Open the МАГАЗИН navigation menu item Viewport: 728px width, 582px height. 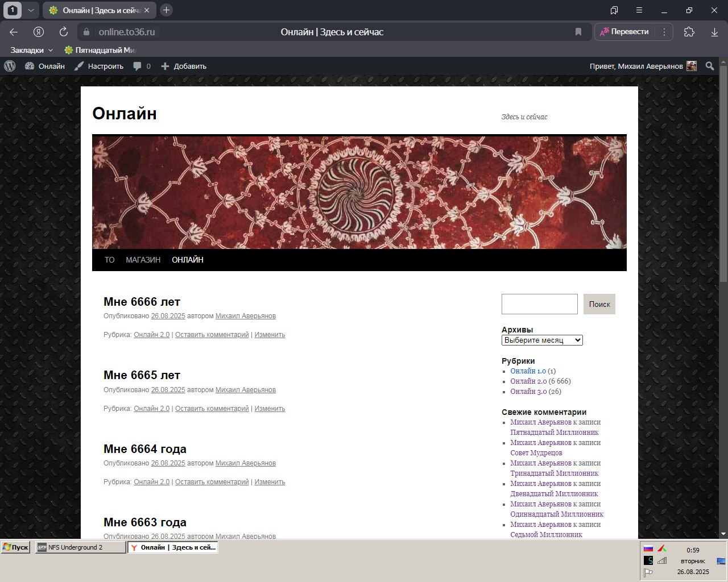143,260
